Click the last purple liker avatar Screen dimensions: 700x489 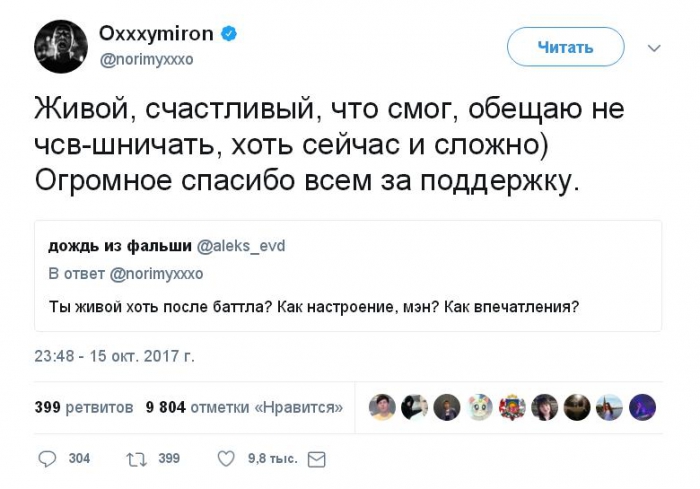641,407
